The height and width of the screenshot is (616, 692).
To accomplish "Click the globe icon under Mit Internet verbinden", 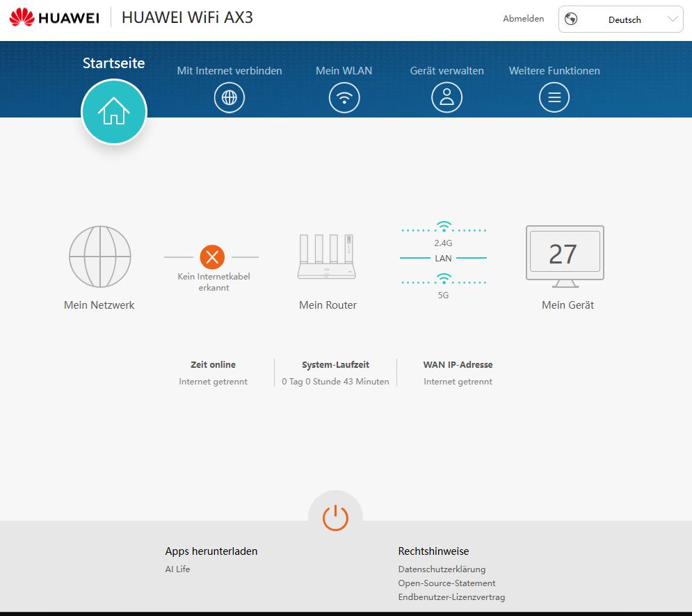I will [x=229, y=97].
